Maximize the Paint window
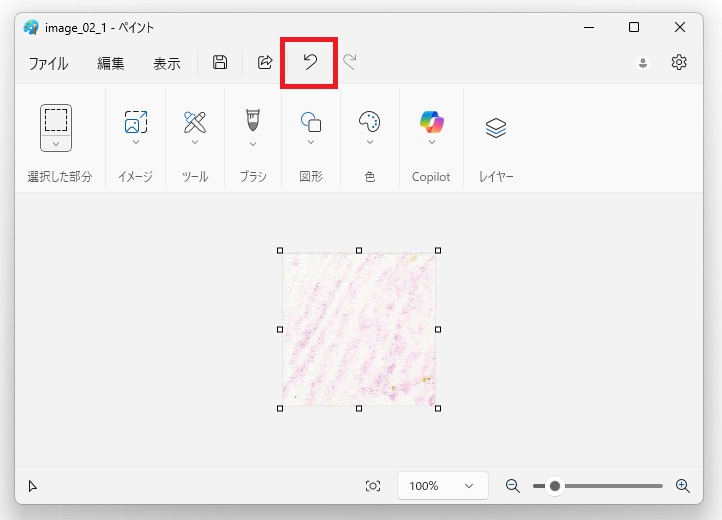The image size is (722, 520). (x=634, y=27)
